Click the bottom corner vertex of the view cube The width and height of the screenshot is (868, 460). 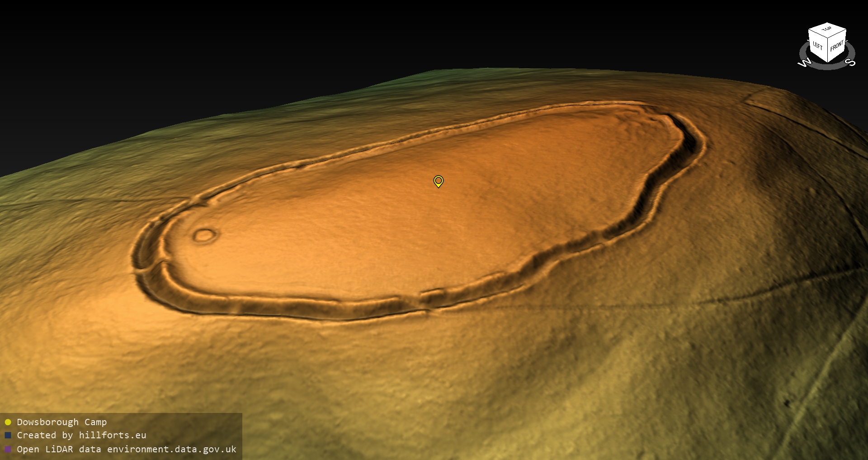tap(828, 62)
